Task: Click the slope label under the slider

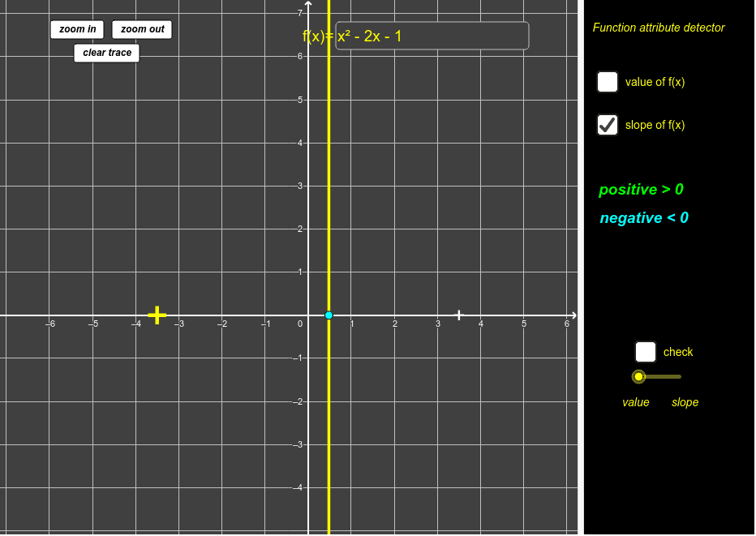Action: coord(685,402)
